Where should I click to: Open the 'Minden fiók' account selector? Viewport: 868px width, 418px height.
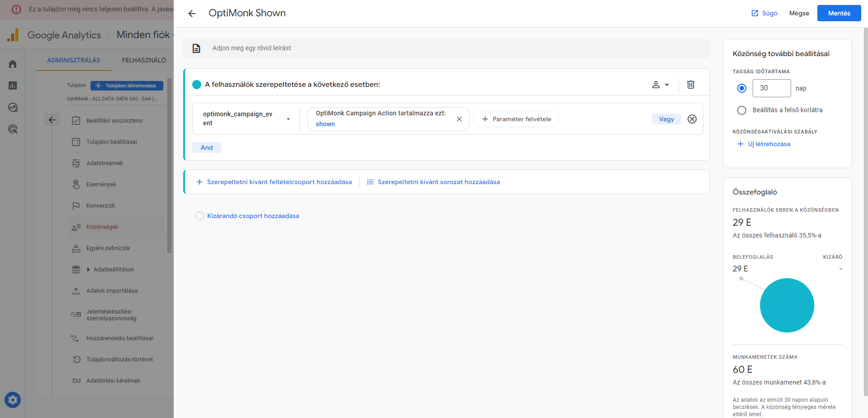pos(145,35)
